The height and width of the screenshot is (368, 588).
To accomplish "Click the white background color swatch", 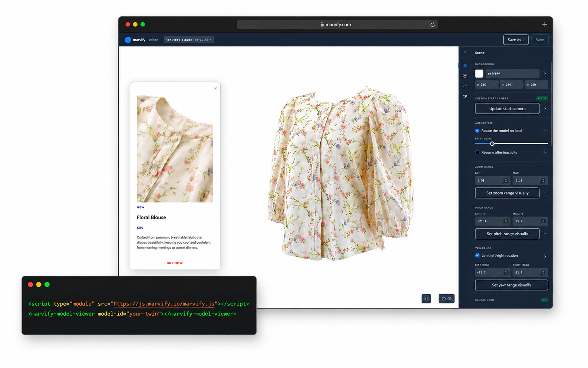I will point(479,73).
